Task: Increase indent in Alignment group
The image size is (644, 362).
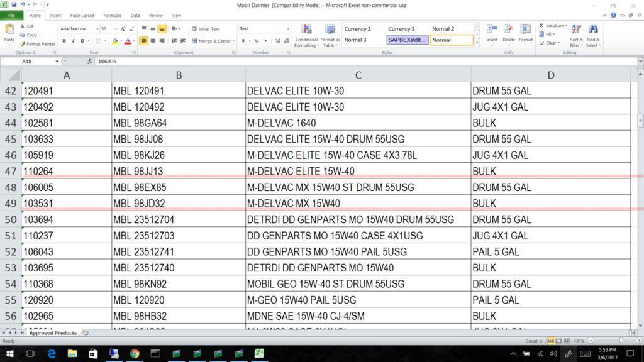Action: [x=183, y=41]
